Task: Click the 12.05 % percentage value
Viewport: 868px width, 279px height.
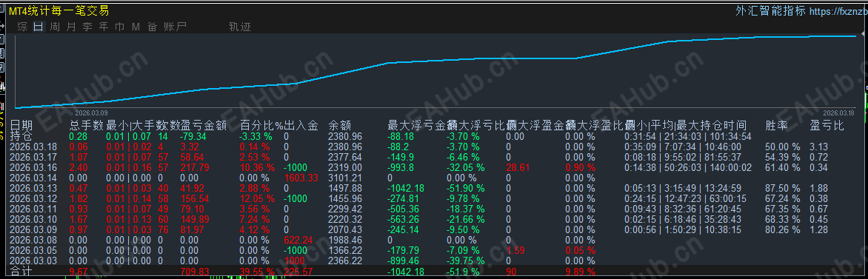Action: click(258, 198)
